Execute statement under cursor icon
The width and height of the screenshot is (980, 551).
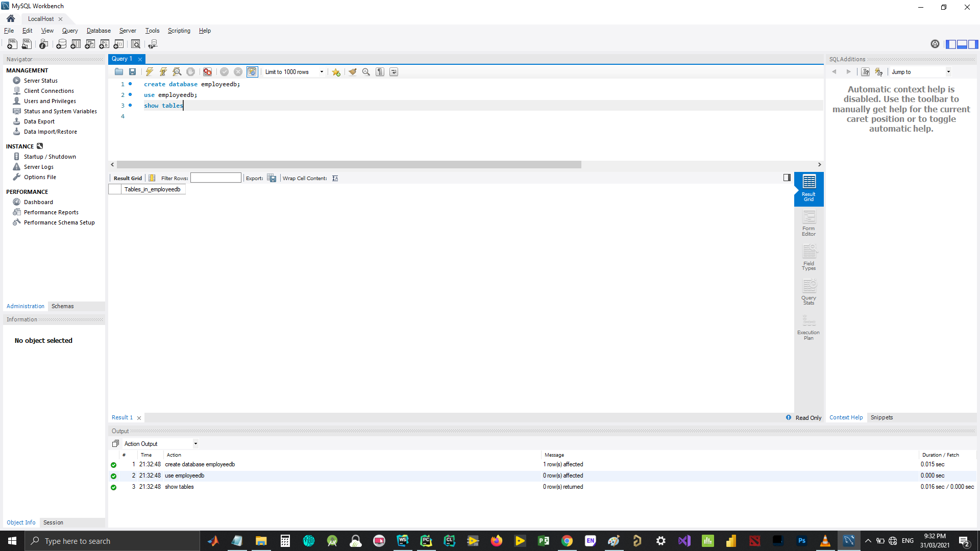point(163,72)
